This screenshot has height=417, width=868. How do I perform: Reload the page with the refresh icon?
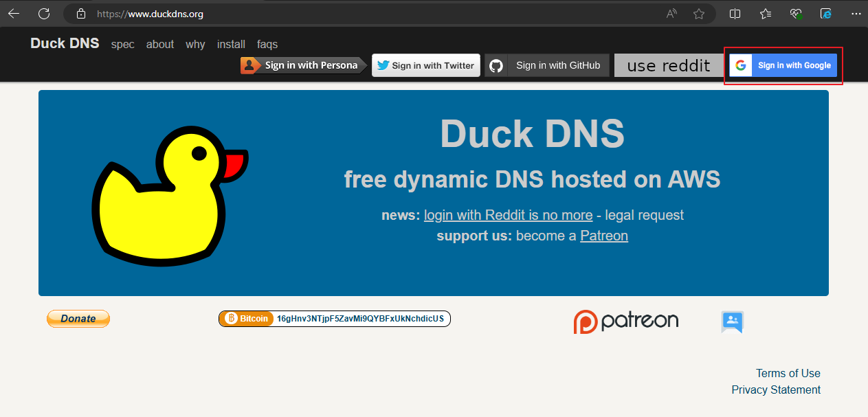[x=44, y=14]
